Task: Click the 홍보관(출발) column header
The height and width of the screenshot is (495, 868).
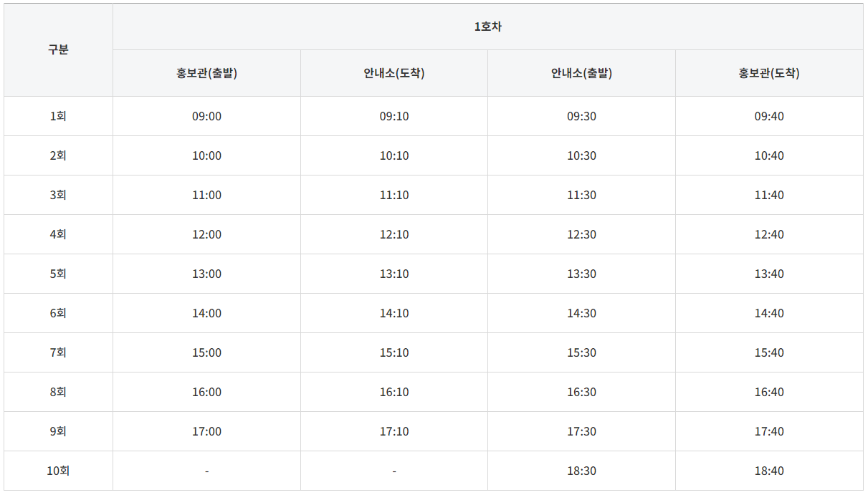Action: click(207, 72)
